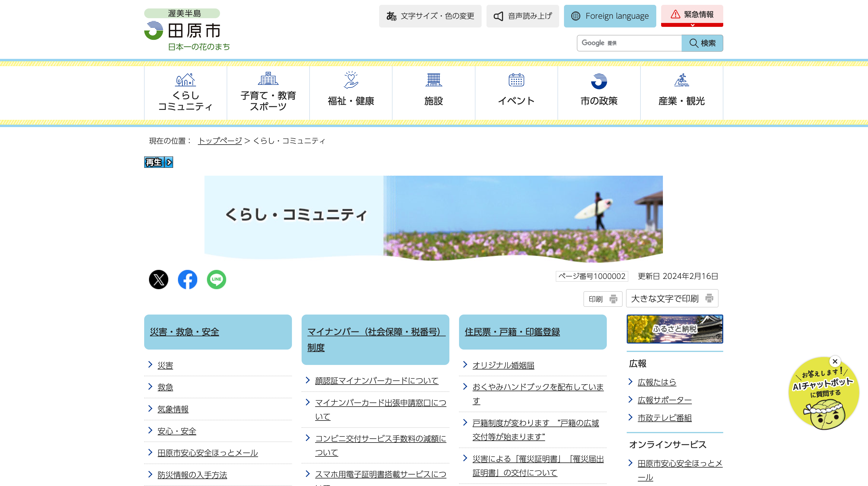Click the 検索 search button
This screenshot has height=486, width=868.
point(702,43)
